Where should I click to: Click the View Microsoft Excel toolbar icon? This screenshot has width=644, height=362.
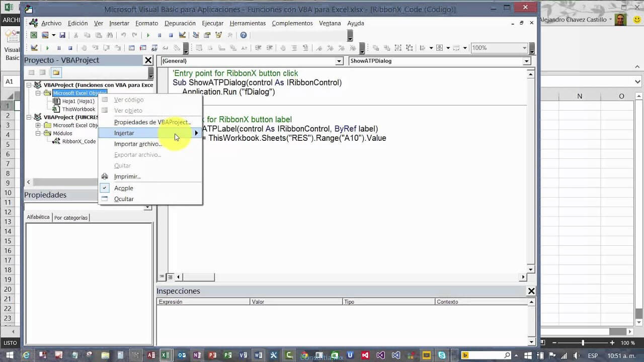pos(34,35)
